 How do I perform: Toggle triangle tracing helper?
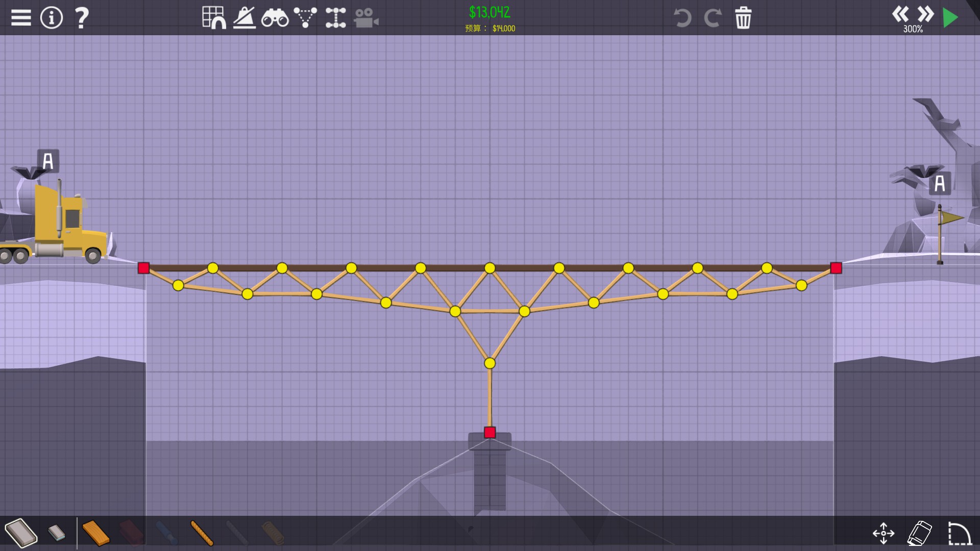[305, 18]
